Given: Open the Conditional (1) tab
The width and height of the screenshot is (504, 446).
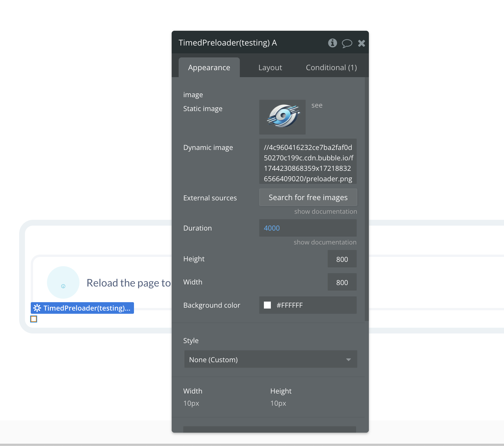Looking at the screenshot, I should (331, 68).
